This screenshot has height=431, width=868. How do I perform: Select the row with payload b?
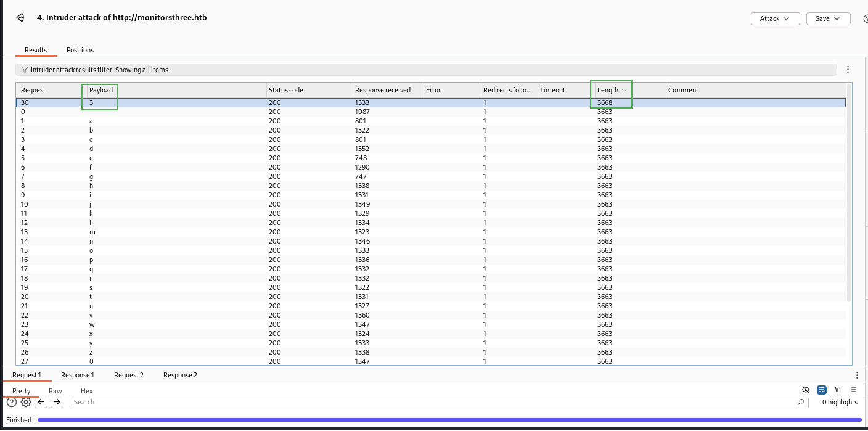[x=430, y=130]
